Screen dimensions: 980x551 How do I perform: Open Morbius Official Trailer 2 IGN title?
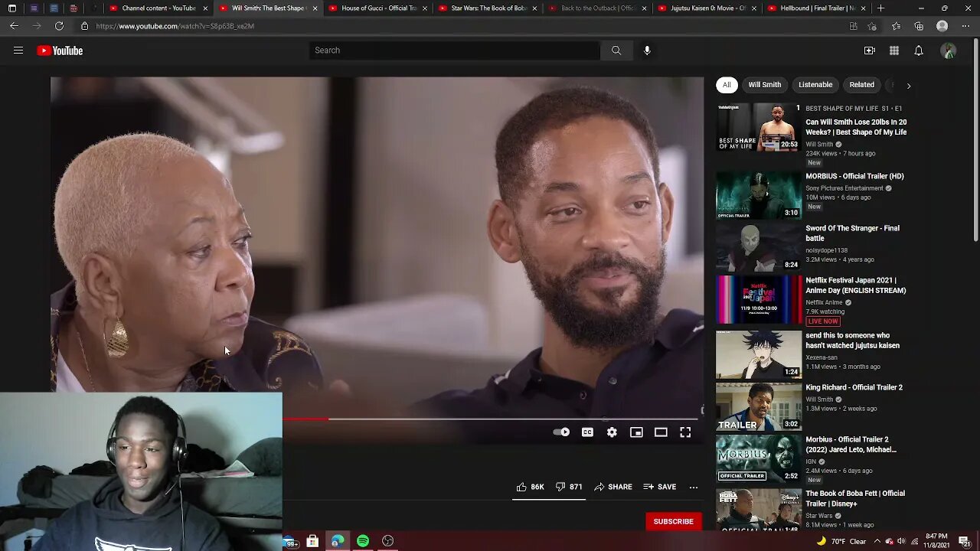(851, 445)
